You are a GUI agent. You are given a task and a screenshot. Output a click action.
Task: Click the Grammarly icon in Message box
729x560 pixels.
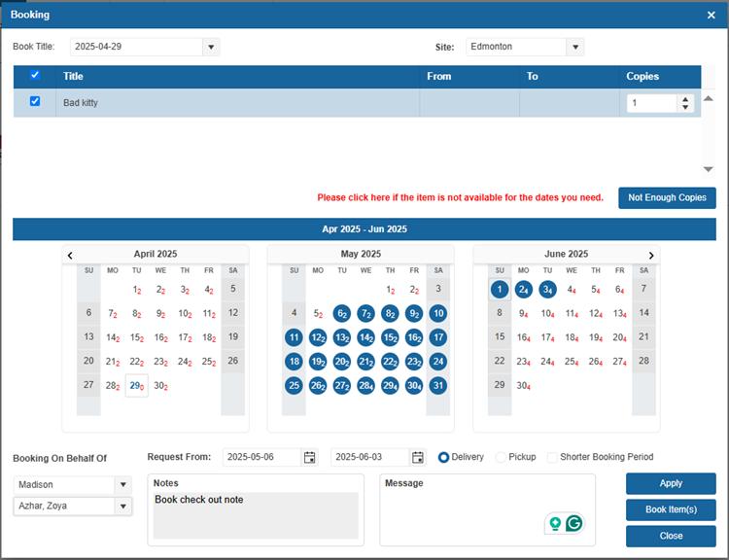573,523
